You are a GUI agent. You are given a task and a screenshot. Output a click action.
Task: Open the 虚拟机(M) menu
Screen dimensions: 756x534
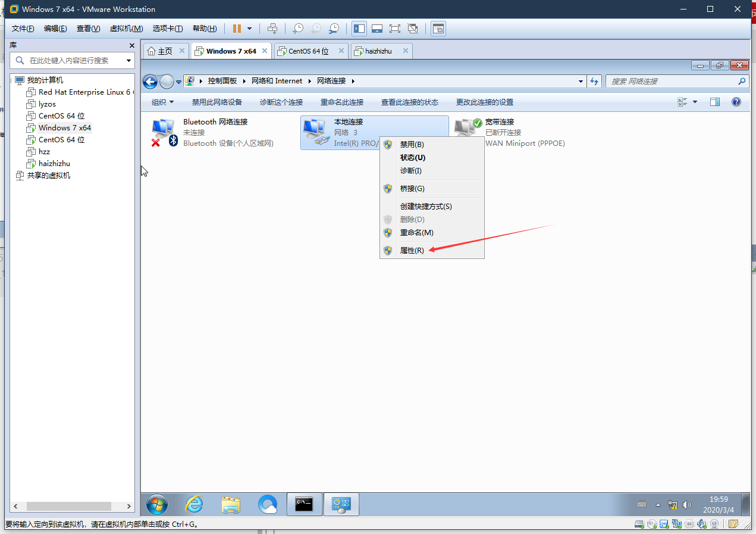[126, 29]
